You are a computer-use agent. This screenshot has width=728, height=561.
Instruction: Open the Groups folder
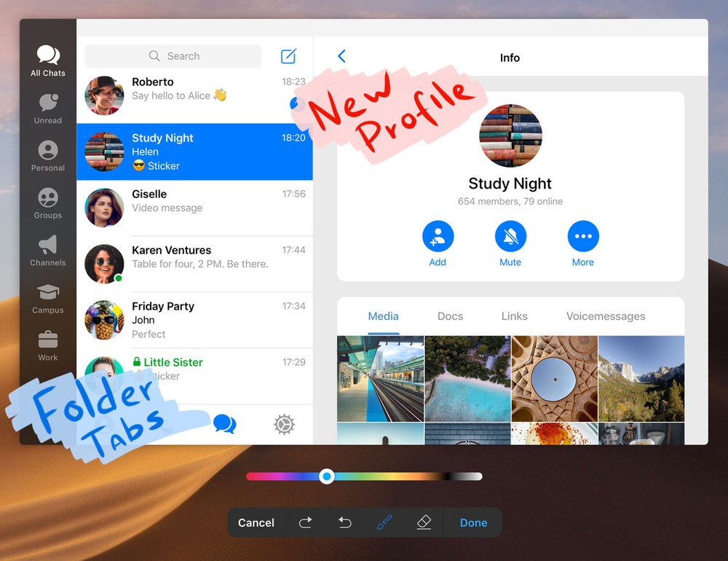[x=48, y=203]
